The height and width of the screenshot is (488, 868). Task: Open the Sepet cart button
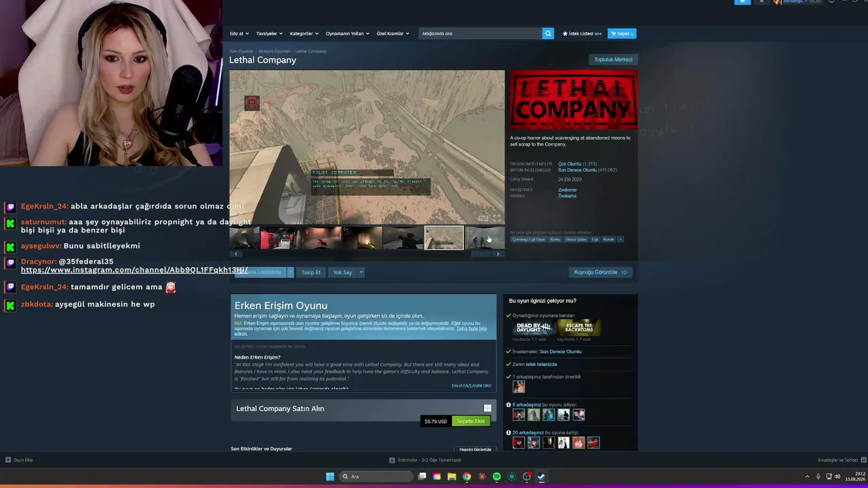pyautogui.click(x=622, y=33)
